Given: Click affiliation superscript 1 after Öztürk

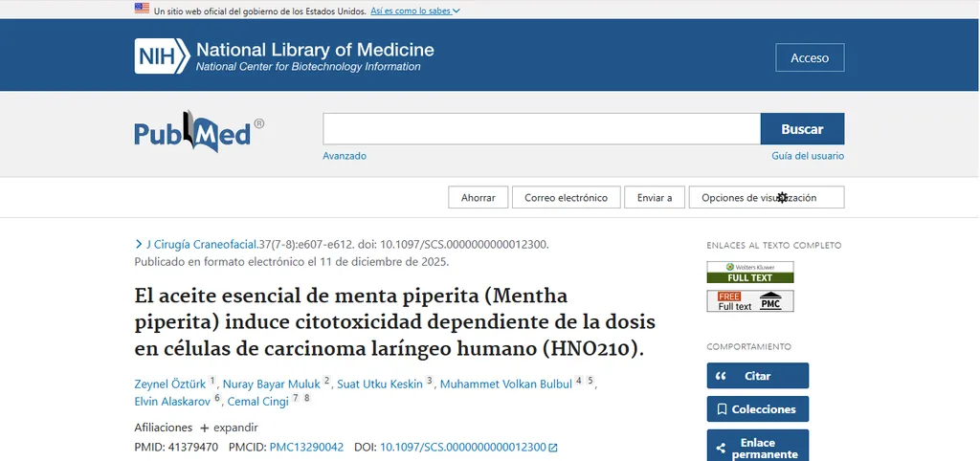Looking at the screenshot, I should (212, 381).
